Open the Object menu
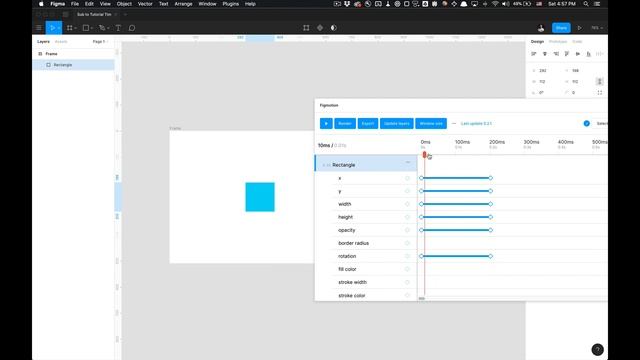 coord(124,4)
